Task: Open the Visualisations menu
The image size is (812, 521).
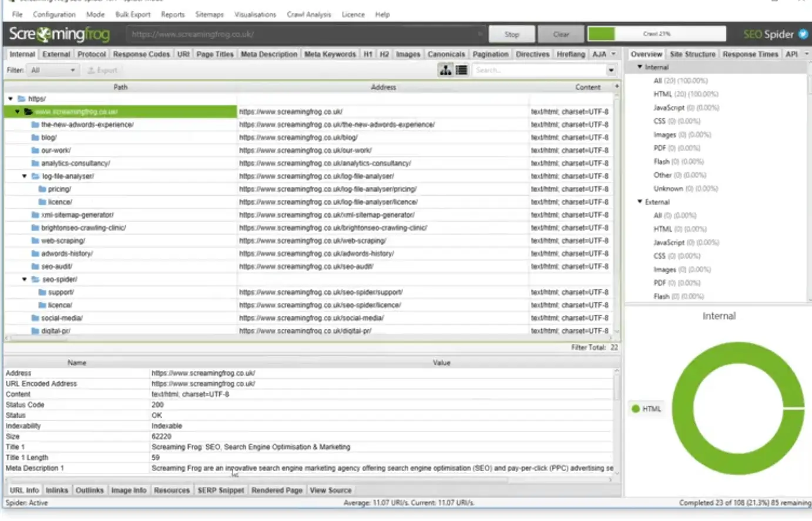Action: (255, 14)
